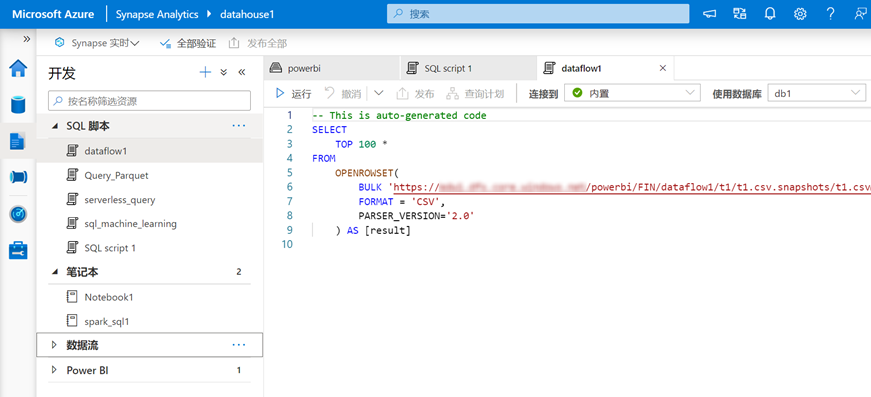Click 发布全部 publish all button
871x397 pixels.
[x=258, y=43]
